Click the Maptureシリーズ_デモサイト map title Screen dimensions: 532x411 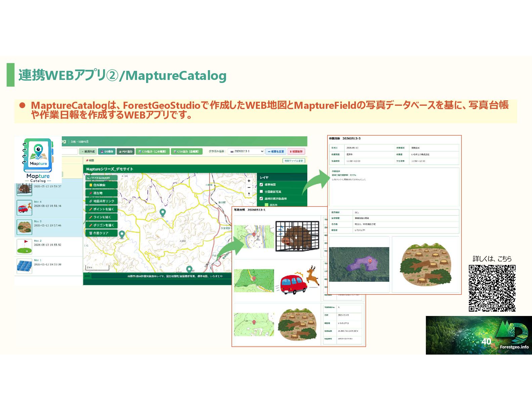pyautogui.click(x=109, y=169)
